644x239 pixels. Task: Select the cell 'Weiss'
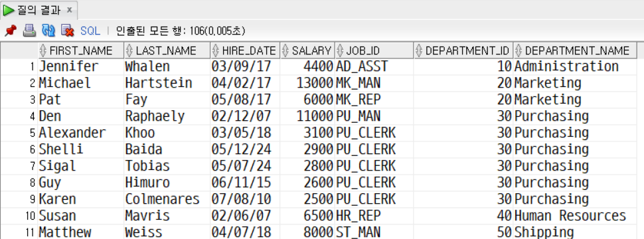tap(167, 232)
